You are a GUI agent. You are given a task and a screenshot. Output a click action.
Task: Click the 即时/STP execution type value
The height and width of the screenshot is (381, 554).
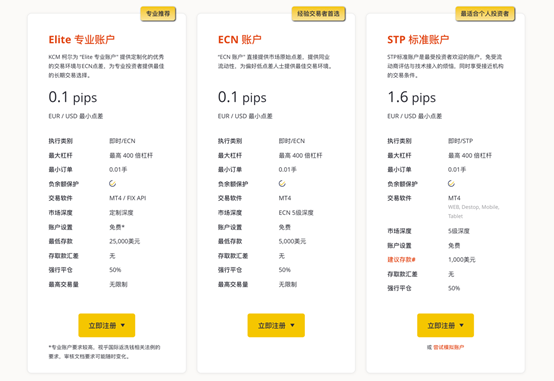[x=460, y=141]
